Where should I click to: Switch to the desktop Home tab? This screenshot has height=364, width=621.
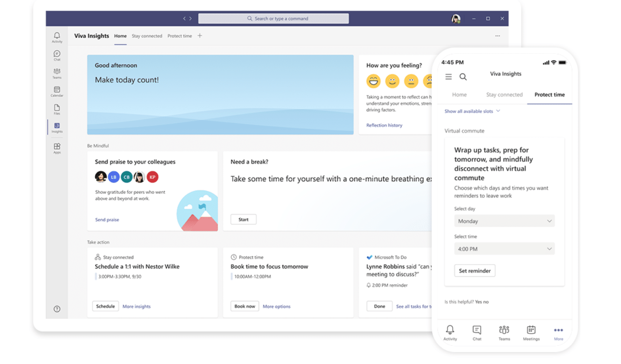120,36
